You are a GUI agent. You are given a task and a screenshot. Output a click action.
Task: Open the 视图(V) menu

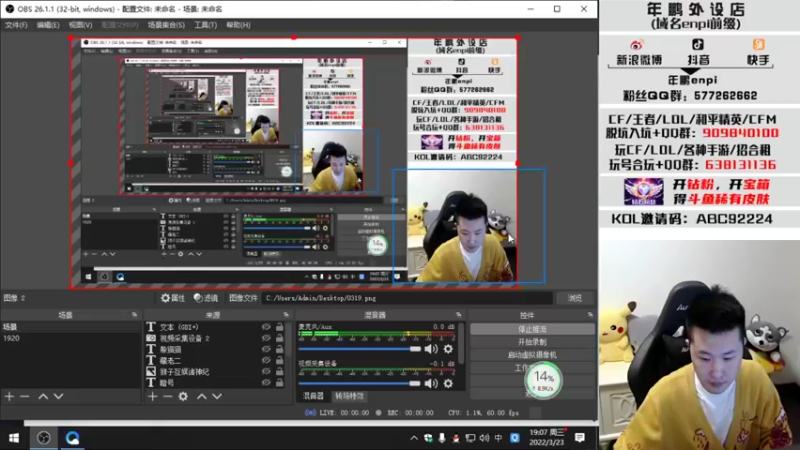pyautogui.click(x=81, y=25)
